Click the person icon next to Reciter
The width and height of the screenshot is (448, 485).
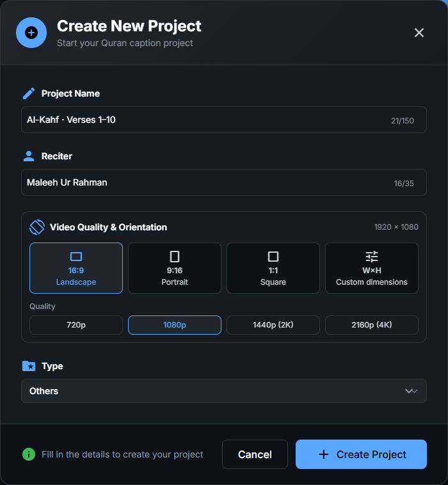coord(29,156)
